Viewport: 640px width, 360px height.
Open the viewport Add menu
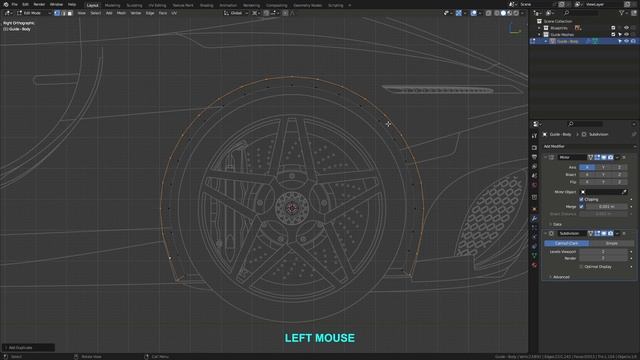[109, 13]
